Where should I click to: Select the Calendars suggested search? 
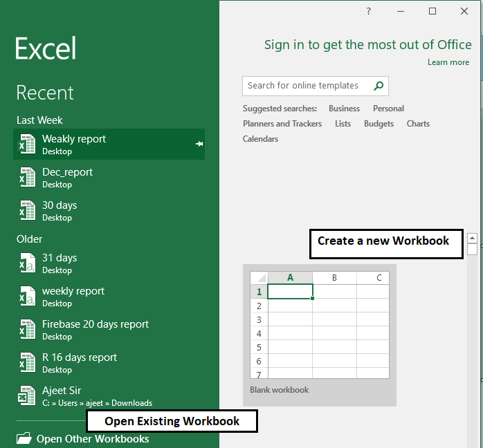[260, 139]
